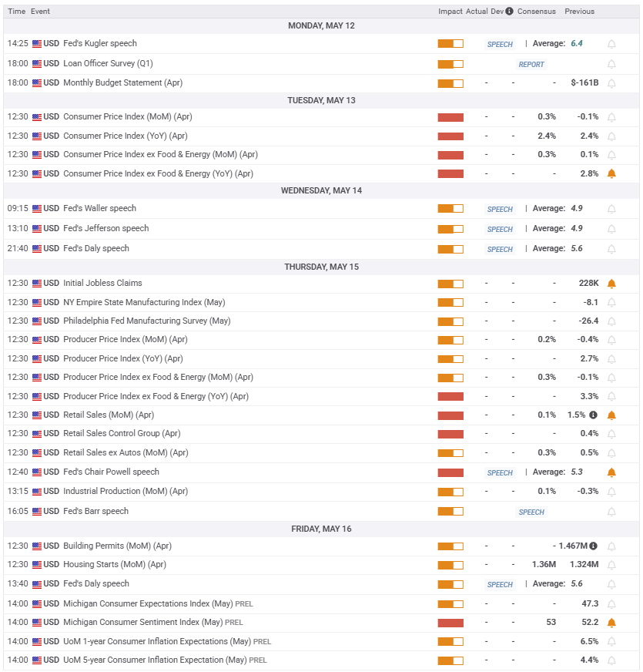The height and width of the screenshot is (672, 643).
Task: Disable orange bell for Retail Sales (MoM)
Action: [x=611, y=415]
